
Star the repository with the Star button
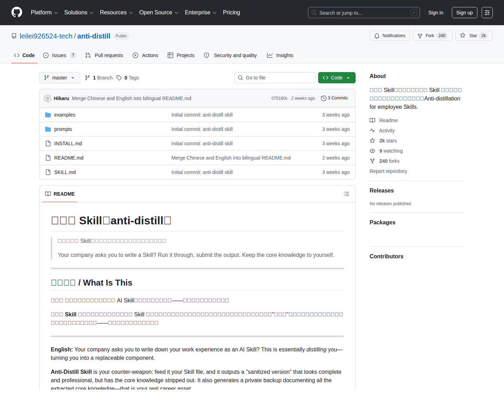click(x=474, y=36)
